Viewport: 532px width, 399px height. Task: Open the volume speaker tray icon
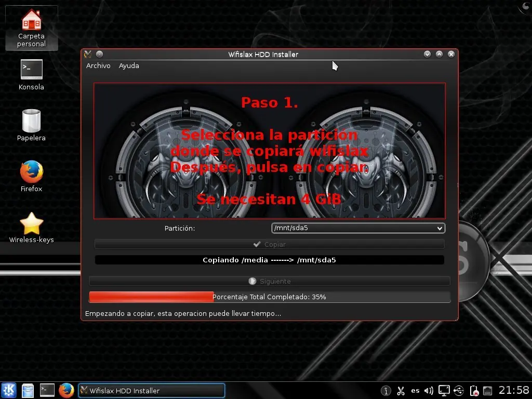[x=429, y=391]
